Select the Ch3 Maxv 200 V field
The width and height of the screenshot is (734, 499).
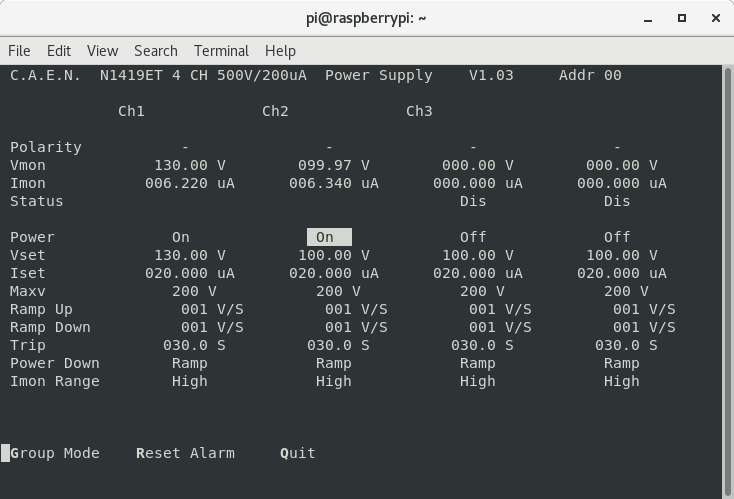482,291
